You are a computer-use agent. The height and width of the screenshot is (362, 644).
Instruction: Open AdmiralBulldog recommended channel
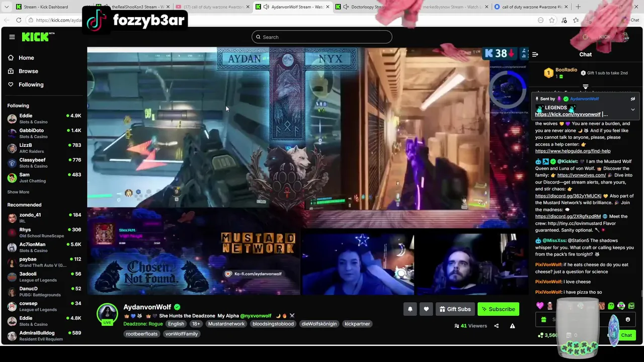point(44,335)
